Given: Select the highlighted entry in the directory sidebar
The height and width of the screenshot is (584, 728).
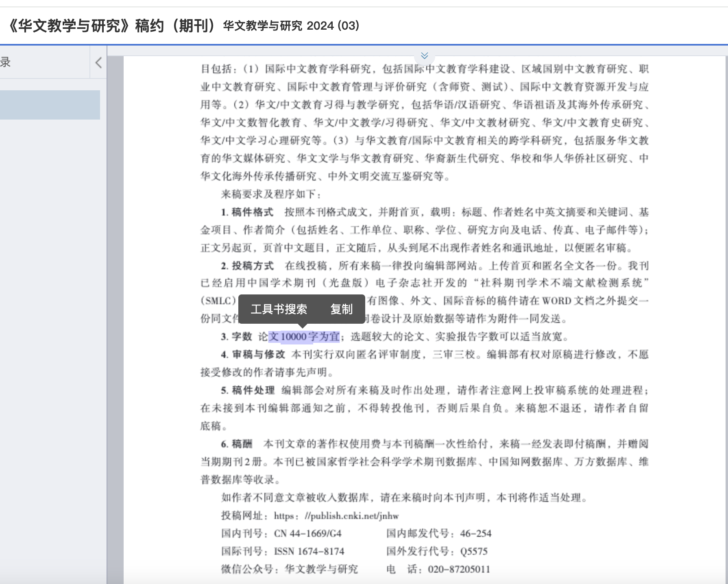Looking at the screenshot, I should coord(50,105).
